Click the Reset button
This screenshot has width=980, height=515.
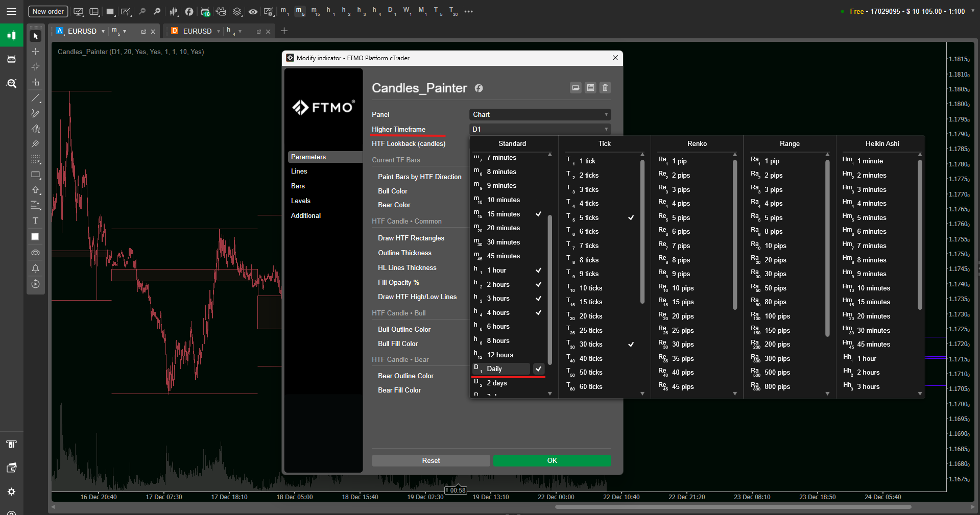(431, 460)
